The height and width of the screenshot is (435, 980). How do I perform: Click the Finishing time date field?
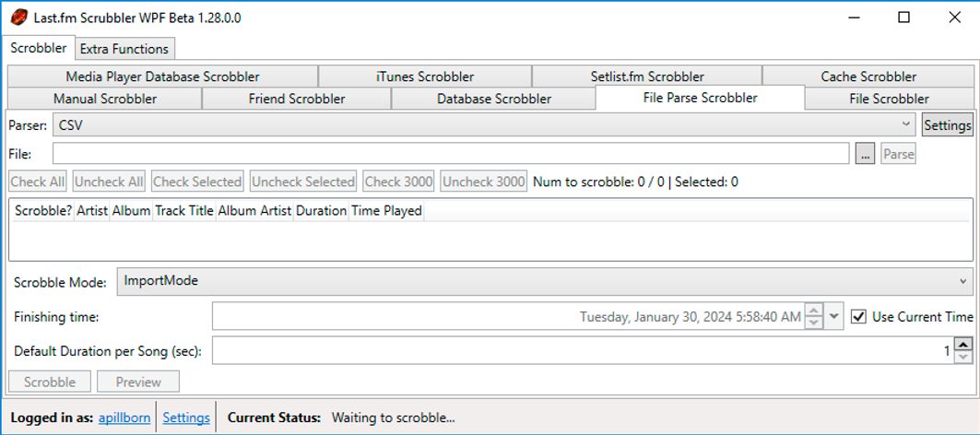point(509,317)
